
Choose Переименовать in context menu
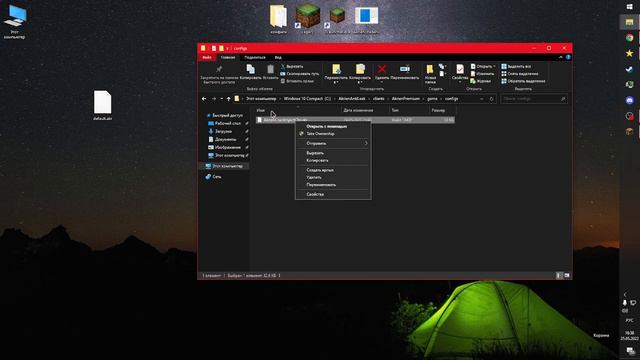click(333, 185)
